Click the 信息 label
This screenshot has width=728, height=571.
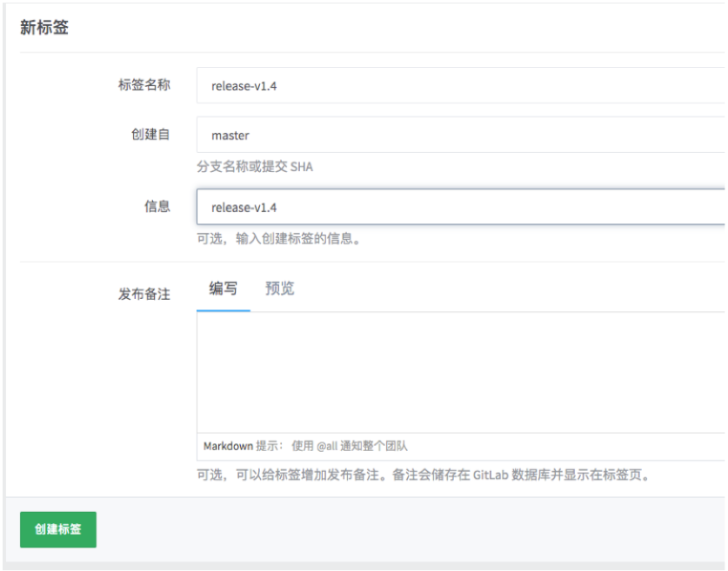pyautogui.click(x=157, y=207)
